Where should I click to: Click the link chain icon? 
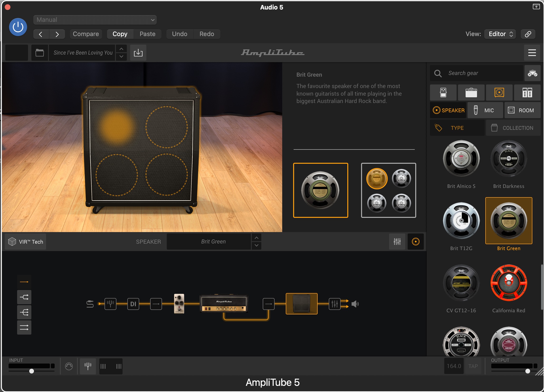(528, 34)
